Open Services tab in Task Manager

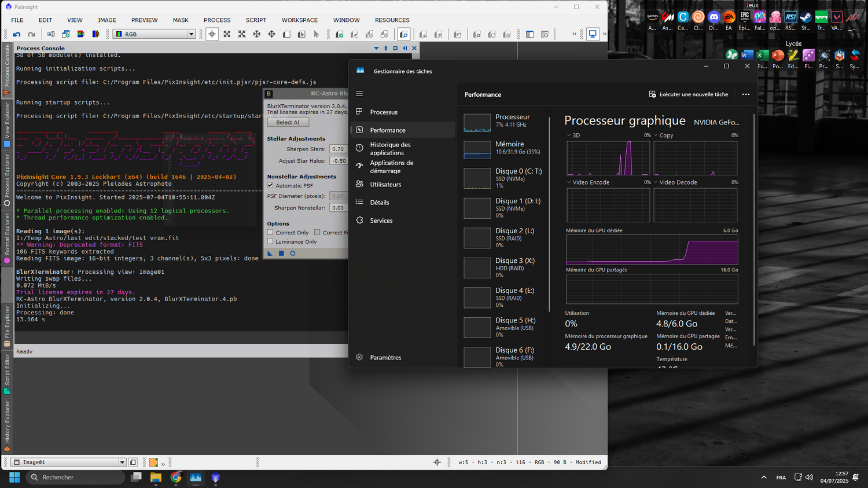pyautogui.click(x=403, y=221)
